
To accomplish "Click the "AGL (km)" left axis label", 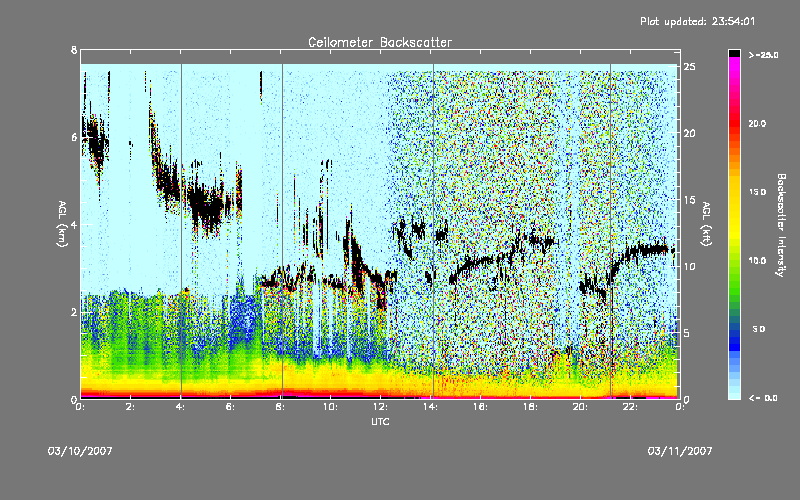I will pyautogui.click(x=62, y=224).
